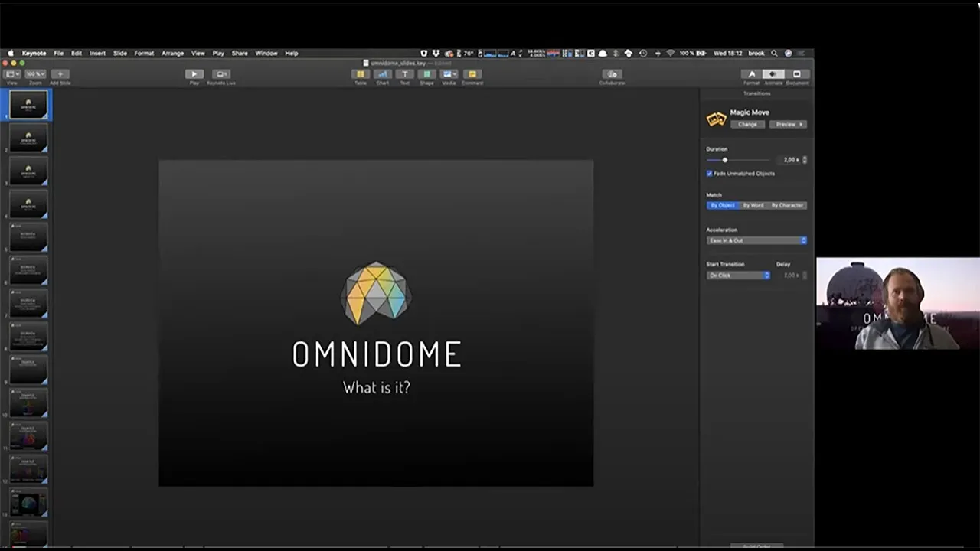Select Match By Word
This screenshot has height=551, width=980.
pyautogui.click(x=753, y=205)
